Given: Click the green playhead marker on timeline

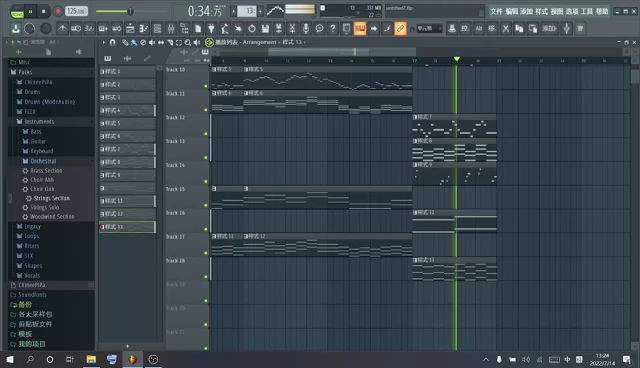Looking at the screenshot, I should coord(457,60).
